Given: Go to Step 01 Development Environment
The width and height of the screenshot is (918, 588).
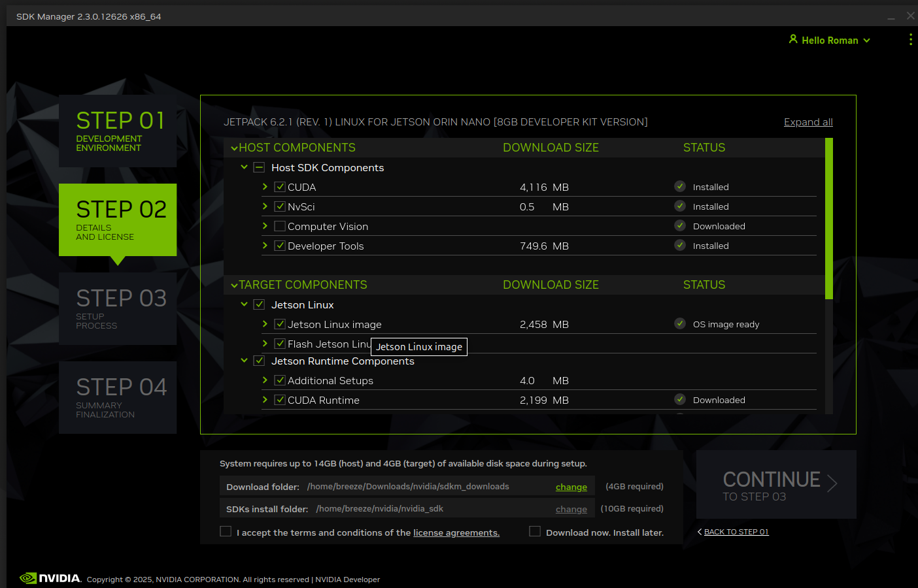Looking at the screenshot, I should 118,131.
